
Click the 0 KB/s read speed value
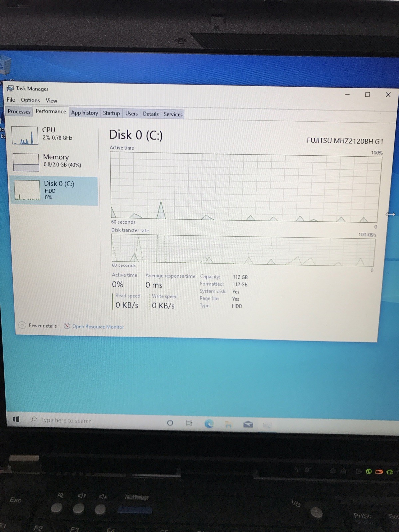point(127,305)
